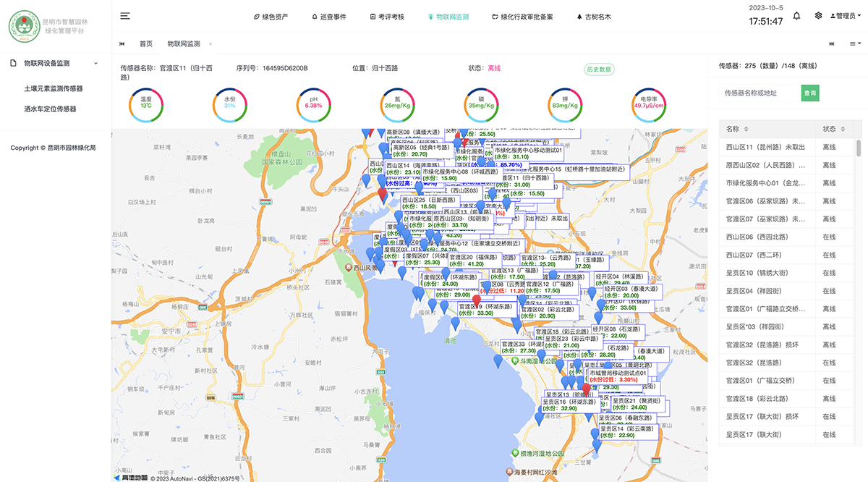Focus the sensor name or address search field
This screenshot has width=868, height=482.
(759, 93)
